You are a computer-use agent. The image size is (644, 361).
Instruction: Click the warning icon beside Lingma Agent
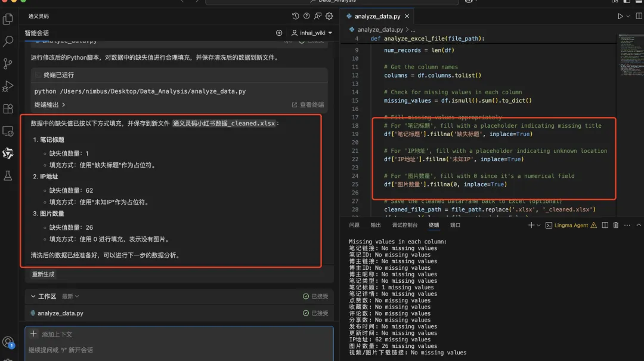click(x=593, y=225)
